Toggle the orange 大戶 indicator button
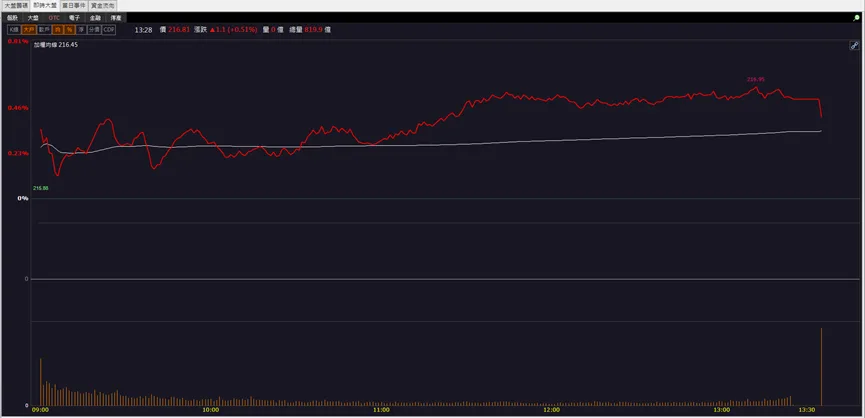Image resolution: width=865 pixels, height=418 pixels. (x=28, y=30)
